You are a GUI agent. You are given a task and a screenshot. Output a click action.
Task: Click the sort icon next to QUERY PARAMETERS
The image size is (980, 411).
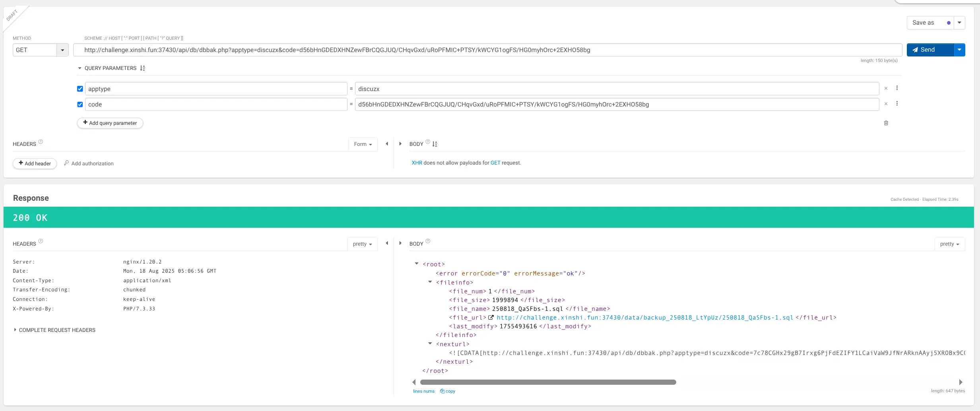142,68
